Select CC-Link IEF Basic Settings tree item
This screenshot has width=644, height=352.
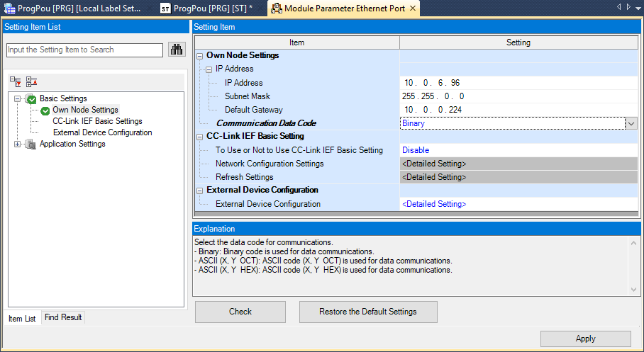click(x=97, y=121)
